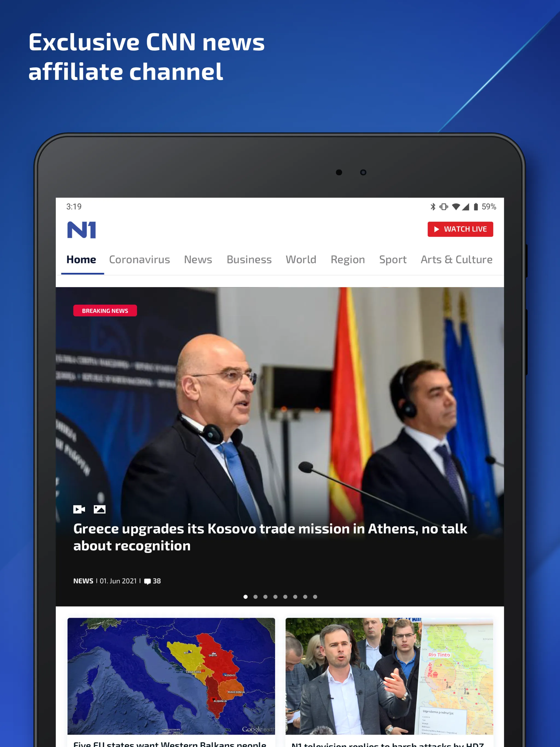This screenshot has height=747, width=560.
Task: Click the WiFi signal icon
Action: 458,207
